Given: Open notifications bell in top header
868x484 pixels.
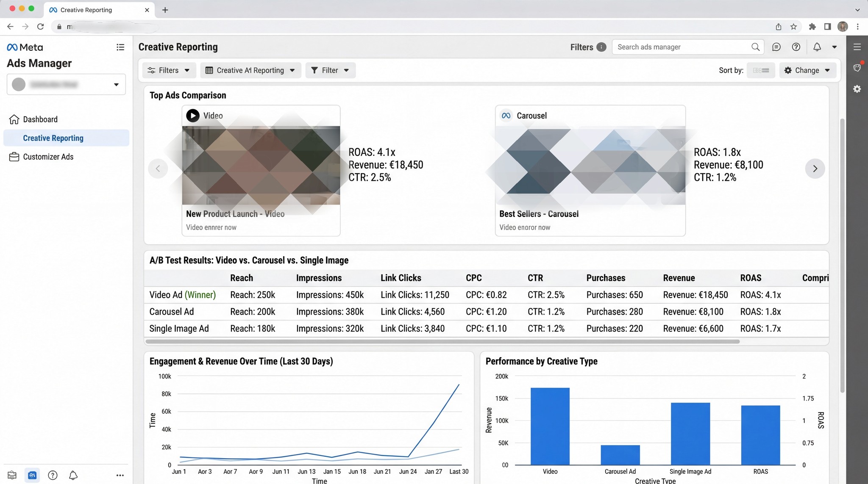Looking at the screenshot, I should [817, 47].
